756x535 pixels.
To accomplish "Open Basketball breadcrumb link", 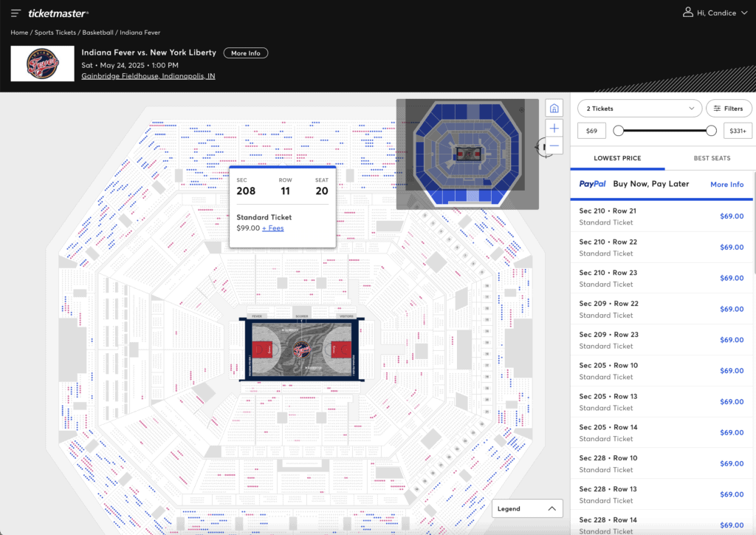I will point(98,33).
